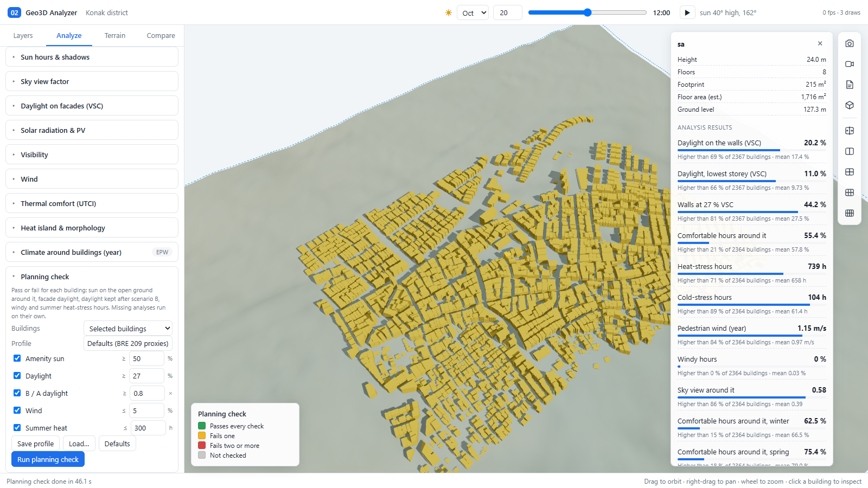Click the Save profile button
This screenshot has height=488, width=868.
click(35, 444)
